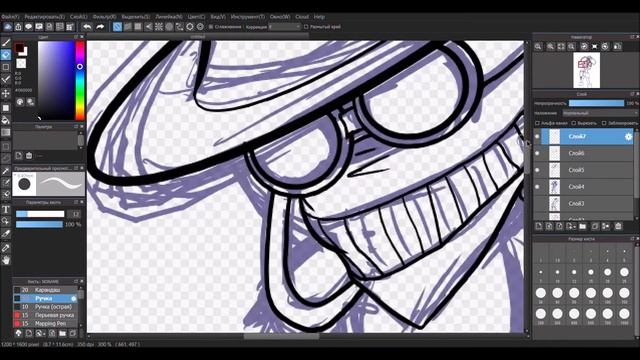
Task: Select the Fill rectangle tool
Action: (6, 108)
